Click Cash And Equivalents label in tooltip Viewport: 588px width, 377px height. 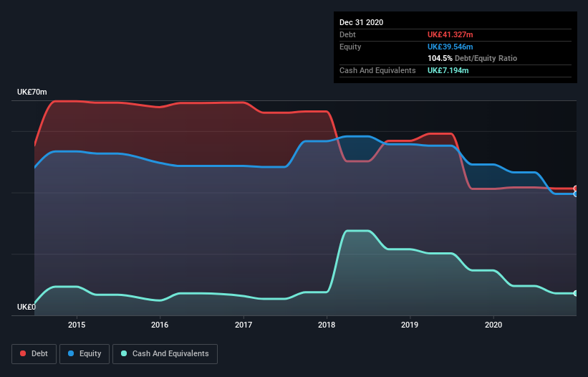point(377,70)
